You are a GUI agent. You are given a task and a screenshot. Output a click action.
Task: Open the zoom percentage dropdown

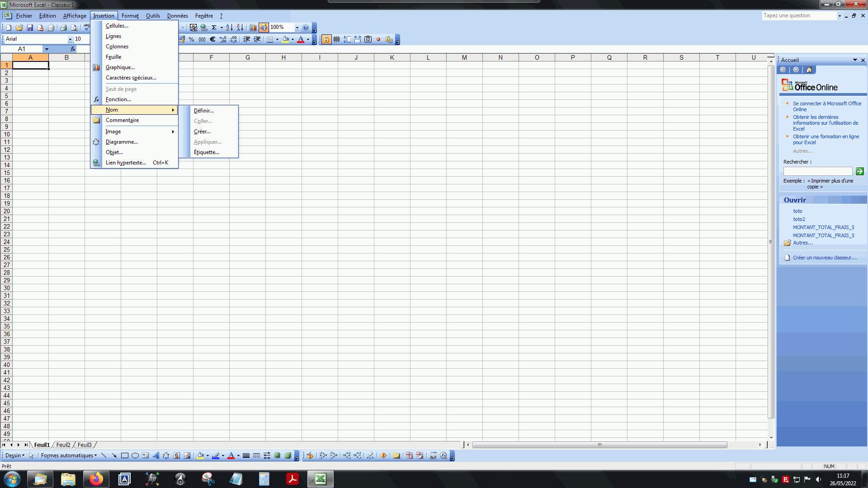[297, 28]
